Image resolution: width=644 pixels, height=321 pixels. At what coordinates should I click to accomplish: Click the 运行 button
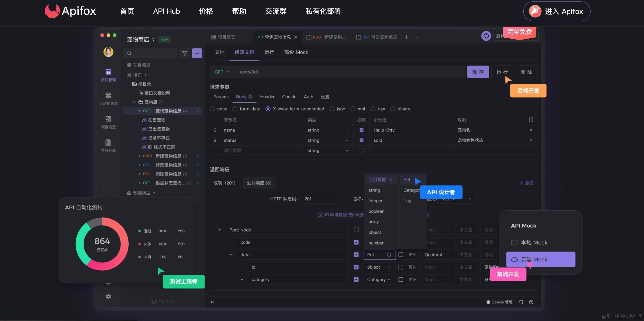pos(502,72)
